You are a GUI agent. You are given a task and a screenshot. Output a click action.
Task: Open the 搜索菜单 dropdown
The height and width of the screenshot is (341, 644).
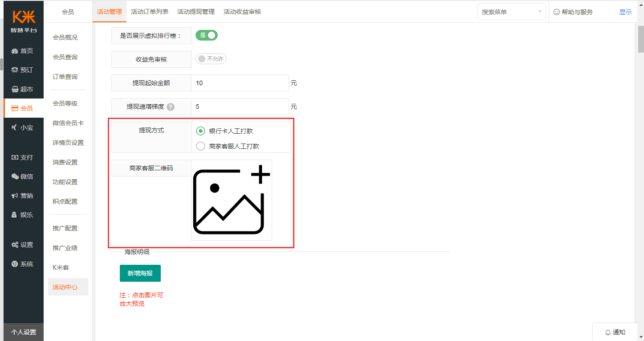[511, 12]
